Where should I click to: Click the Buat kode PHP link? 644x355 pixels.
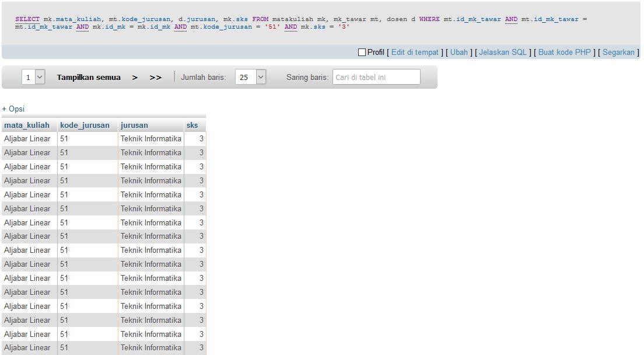pos(564,52)
